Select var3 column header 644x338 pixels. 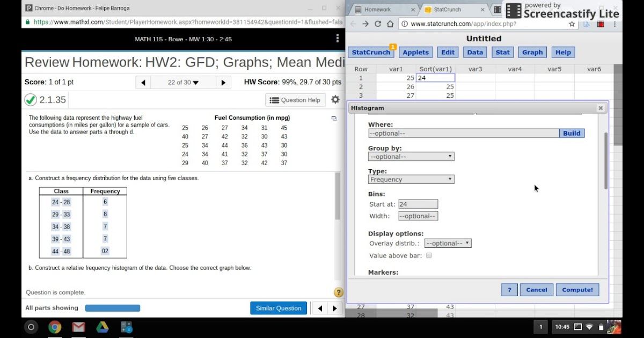pyautogui.click(x=475, y=69)
